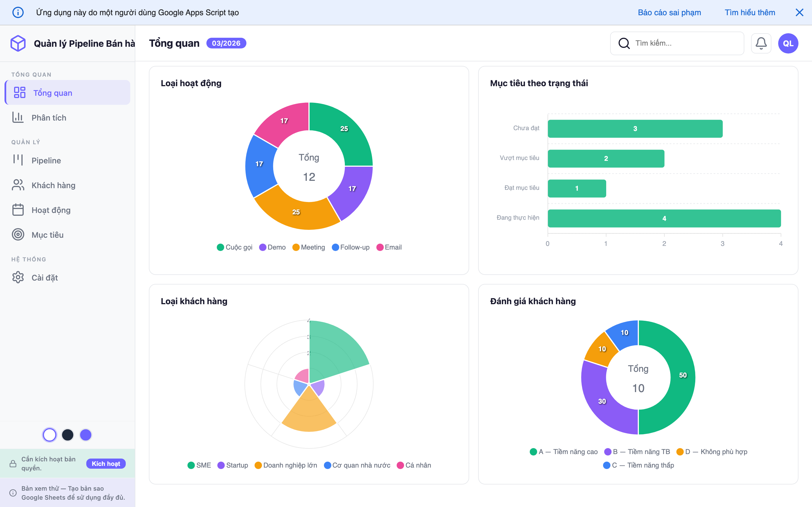Open the 03/2026 month selector badge
812x507 pixels.
pyautogui.click(x=226, y=43)
